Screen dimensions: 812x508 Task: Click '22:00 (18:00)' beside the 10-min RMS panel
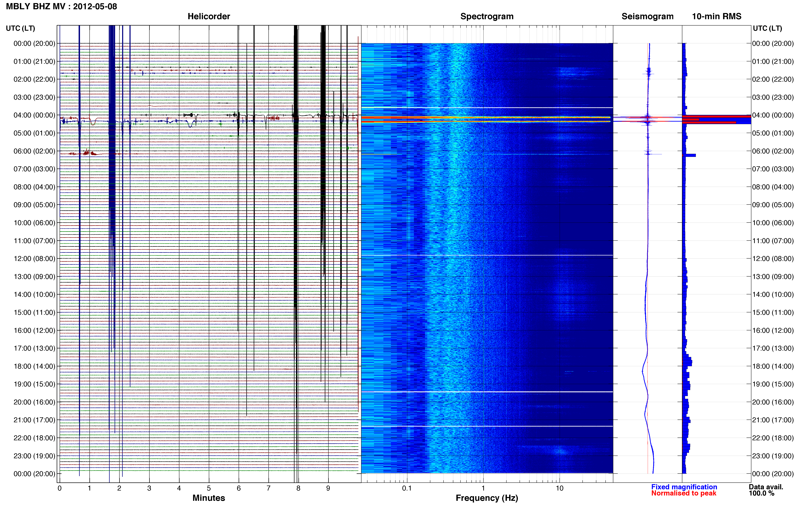[x=773, y=438]
